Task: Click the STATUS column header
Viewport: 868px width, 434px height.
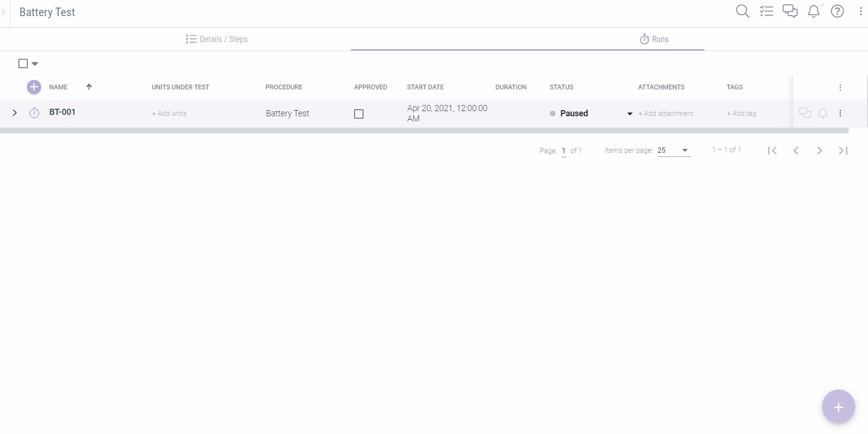Action: click(x=561, y=87)
